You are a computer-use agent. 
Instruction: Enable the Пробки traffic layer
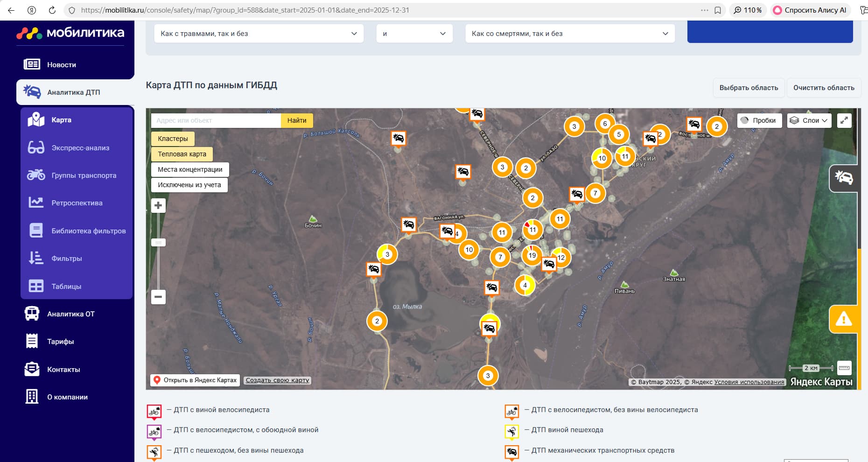coord(759,120)
